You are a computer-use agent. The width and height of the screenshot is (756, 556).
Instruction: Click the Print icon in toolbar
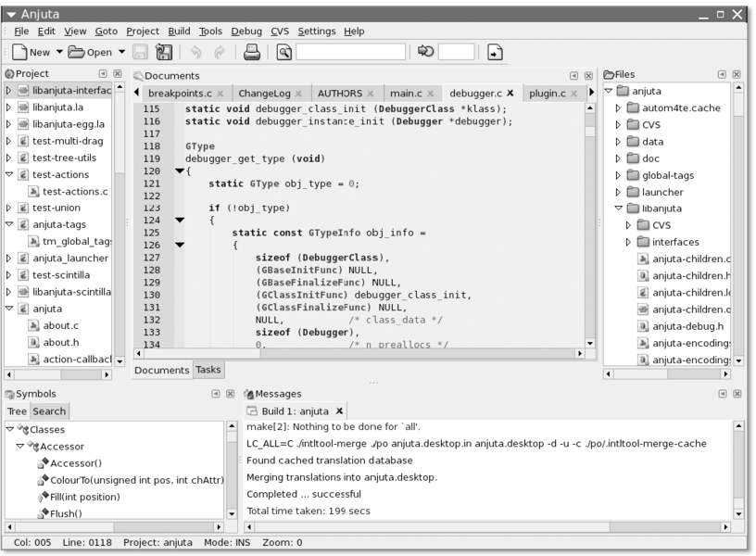251,53
